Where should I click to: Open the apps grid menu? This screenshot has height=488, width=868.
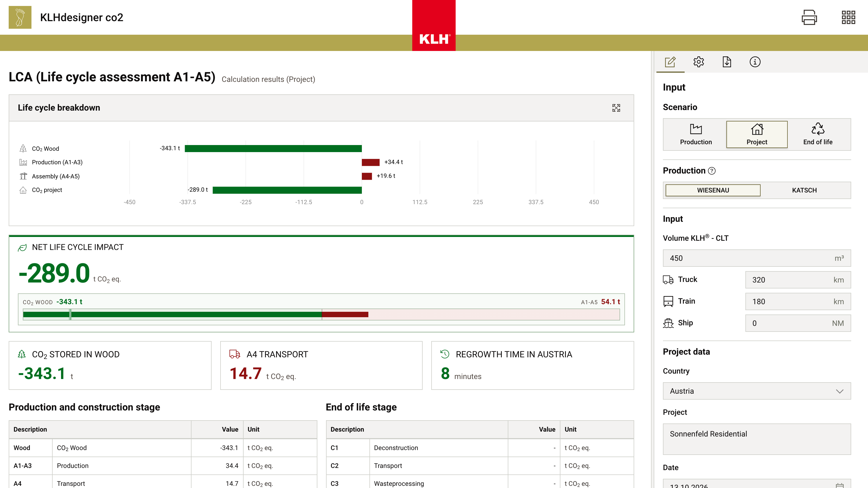[848, 17]
